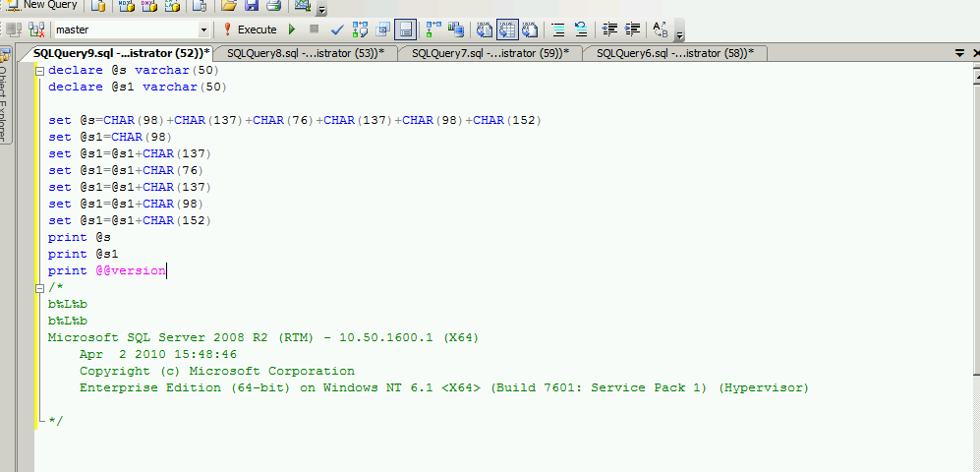Click the line 'set @s1=CHAR(98)'
This screenshot has width=980, height=472.
click(110, 137)
